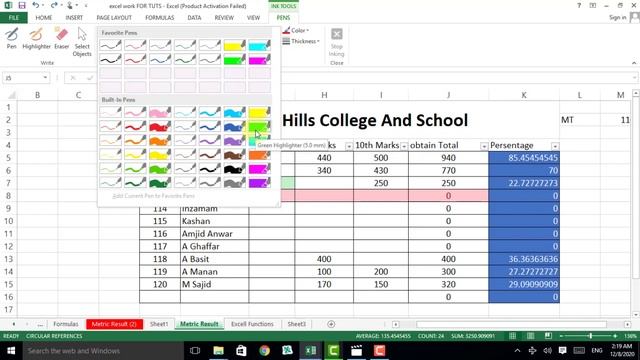Click Stop Inking button
This screenshot has width=640, height=360.
[337, 42]
